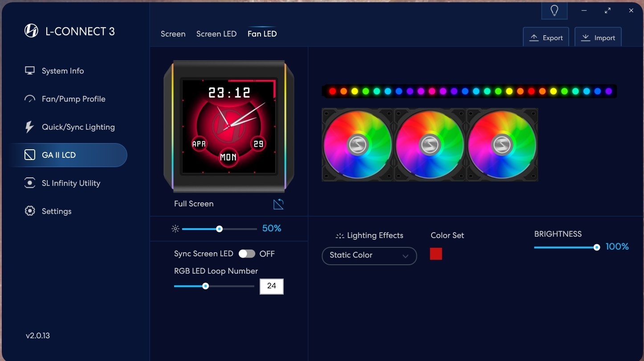644x361 pixels.
Task: Click the L-CONNECT 3 logo icon
Action: 31,31
